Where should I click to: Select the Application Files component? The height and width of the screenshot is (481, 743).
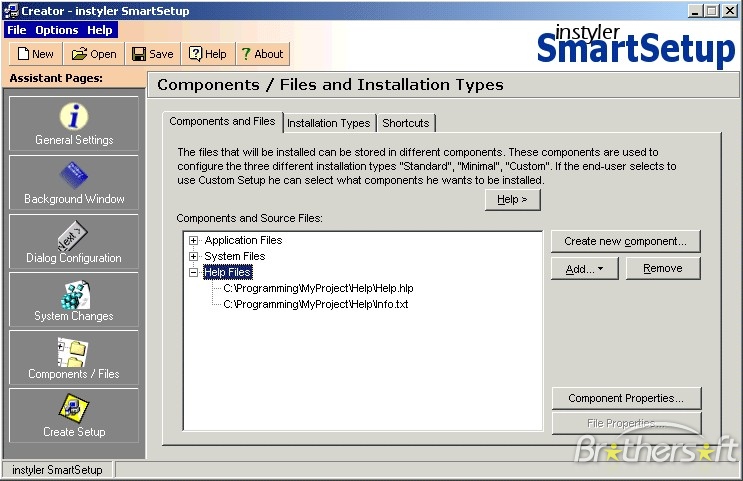pos(243,240)
